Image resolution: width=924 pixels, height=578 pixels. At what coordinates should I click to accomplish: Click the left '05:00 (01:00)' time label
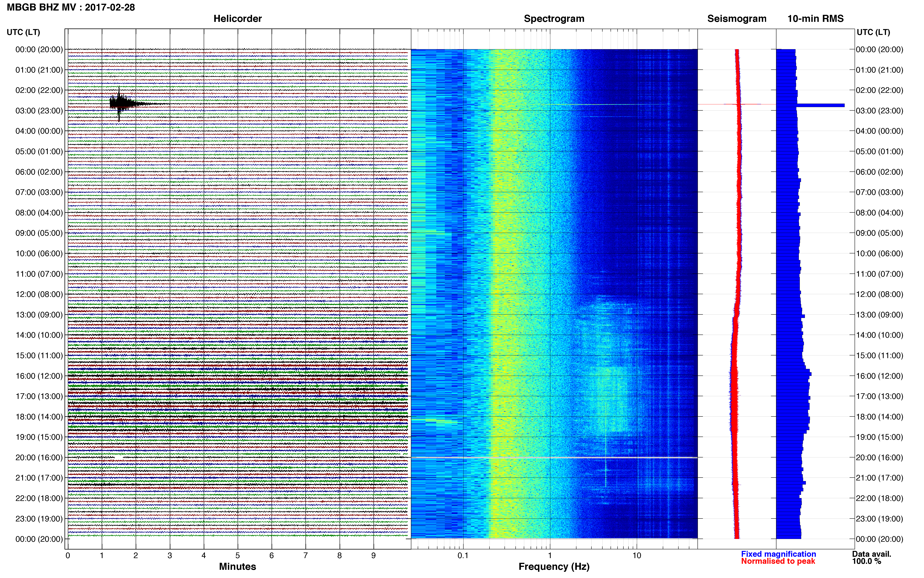pyautogui.click(x=39, y=152)
